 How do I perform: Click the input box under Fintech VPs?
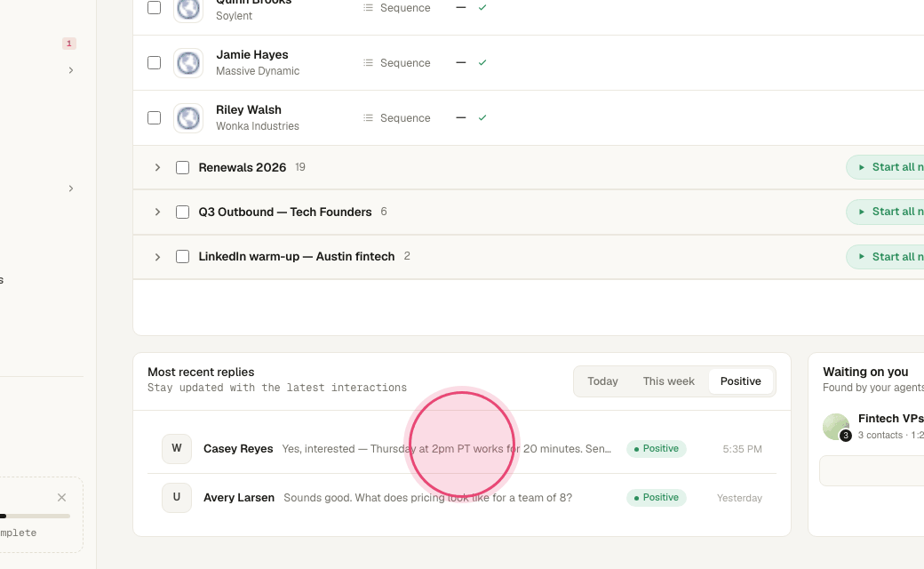(872, 470)
